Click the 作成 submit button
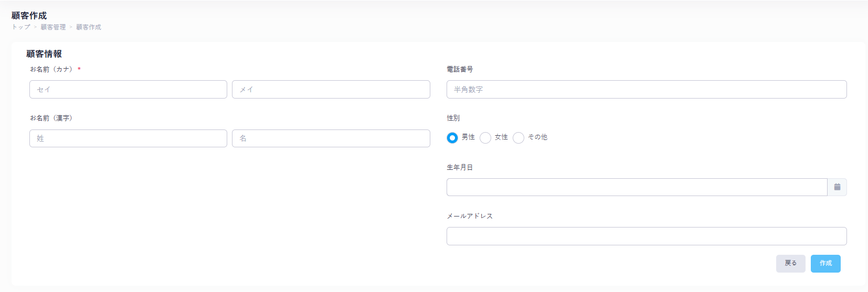This screenshot has height=292, width=868. [825, 263]
